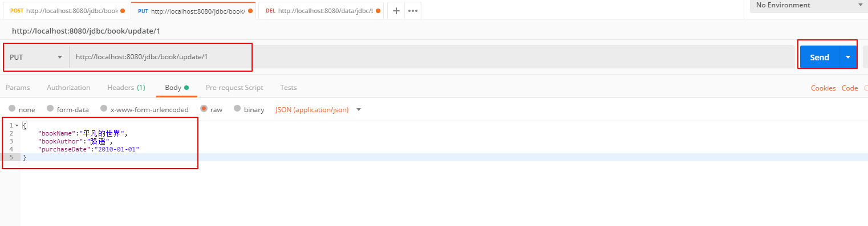Expand the JSON (application/json) type dropdown
Image resolution: width=868 pixels, height=226 pixels.
(318, 109)
